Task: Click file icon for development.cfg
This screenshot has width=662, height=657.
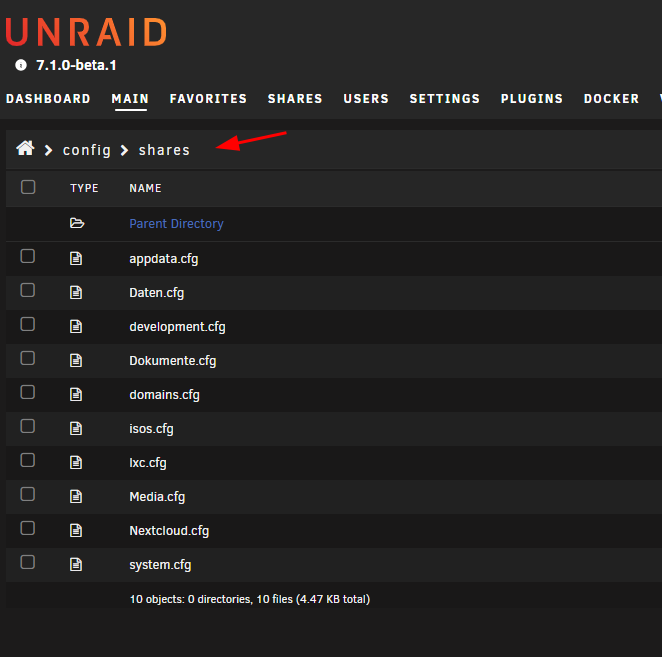Action: coord(76,326)
